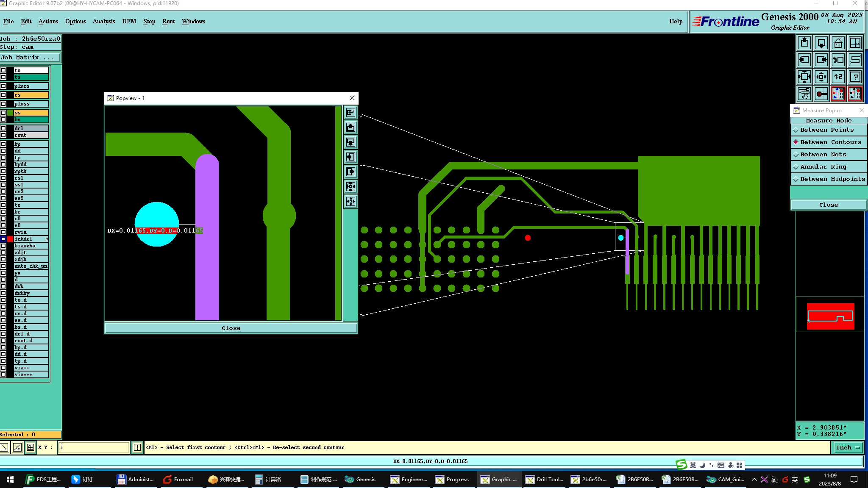Click the red color swatch of fzkdrl layer
868x488 pixels.
coord(10,239)
